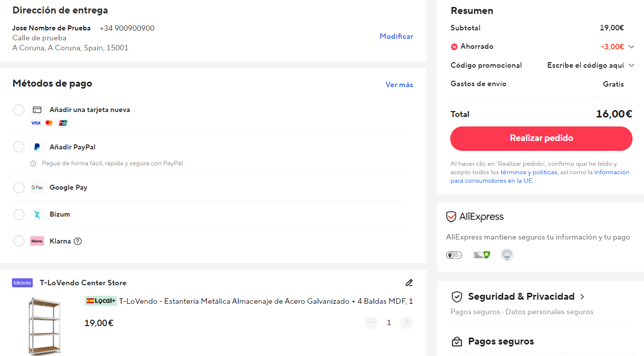Select the Klarna radio button
This screenshot has width=644, height=356.
19,241
